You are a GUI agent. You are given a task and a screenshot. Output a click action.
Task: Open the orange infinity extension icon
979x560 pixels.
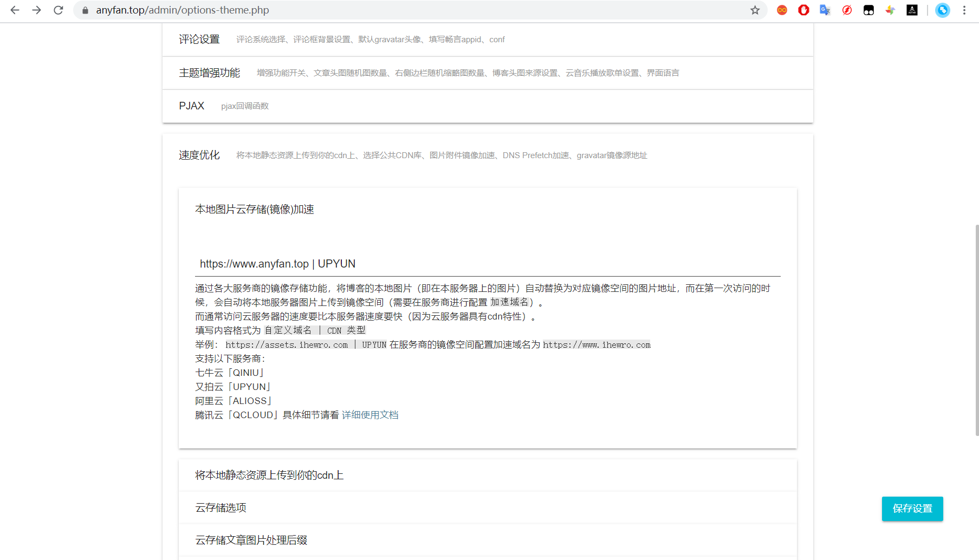coord(782,10)
